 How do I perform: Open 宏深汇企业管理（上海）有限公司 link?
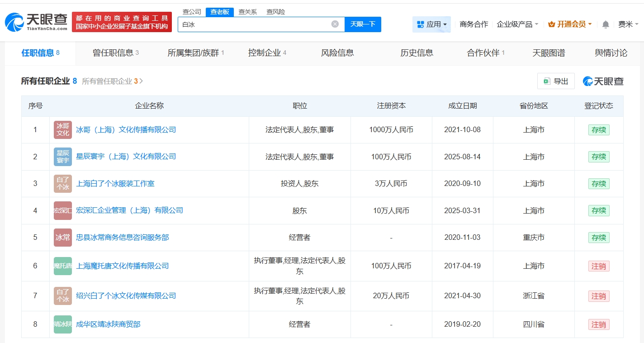pyautogui.click(x=129, y=210)
